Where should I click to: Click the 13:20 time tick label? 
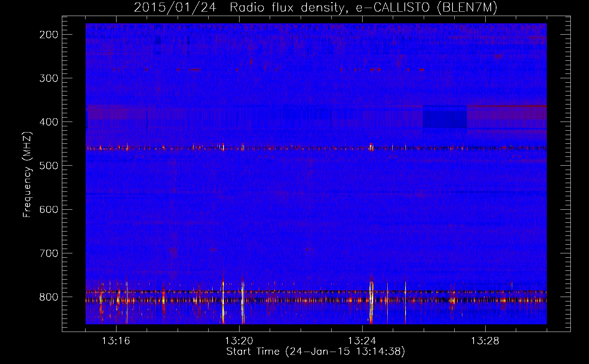tap(239, 341)
